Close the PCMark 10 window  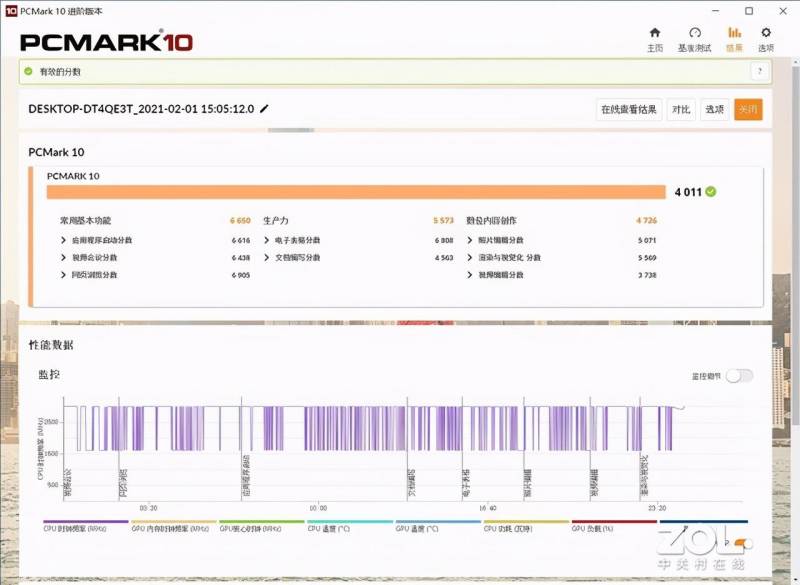(x=783, y=11)
